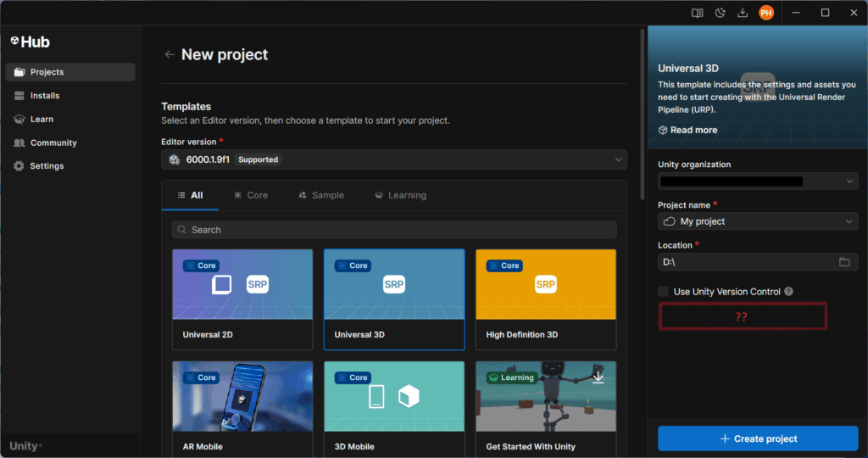The width and height of the screenshot is (868, 458).
Task: Click the search magnifier icon
Action: [x=181, y=230]
